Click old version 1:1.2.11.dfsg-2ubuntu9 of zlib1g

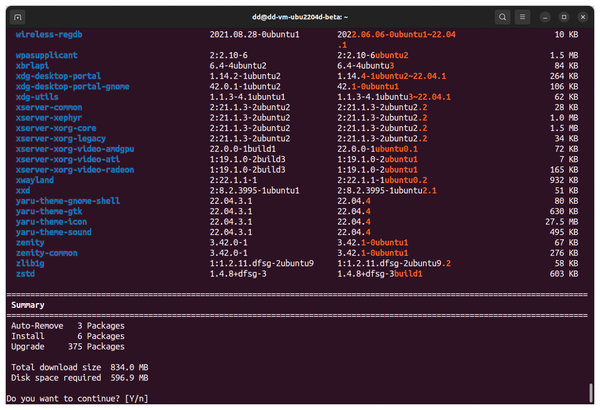262,263
